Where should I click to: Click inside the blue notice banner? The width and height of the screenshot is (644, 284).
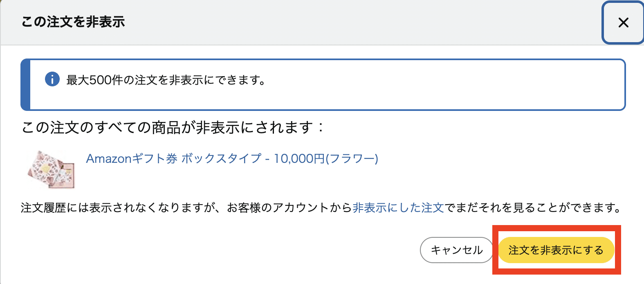tap(286, 84)
